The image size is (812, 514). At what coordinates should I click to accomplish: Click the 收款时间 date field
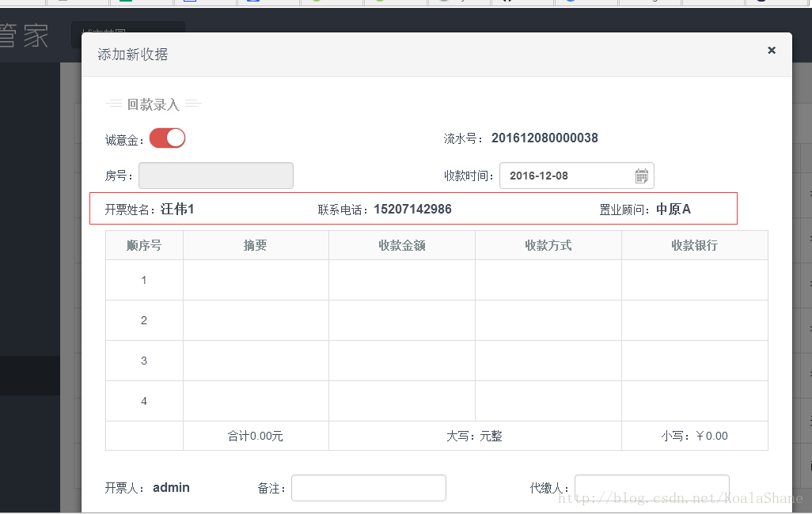pos(577,176)
